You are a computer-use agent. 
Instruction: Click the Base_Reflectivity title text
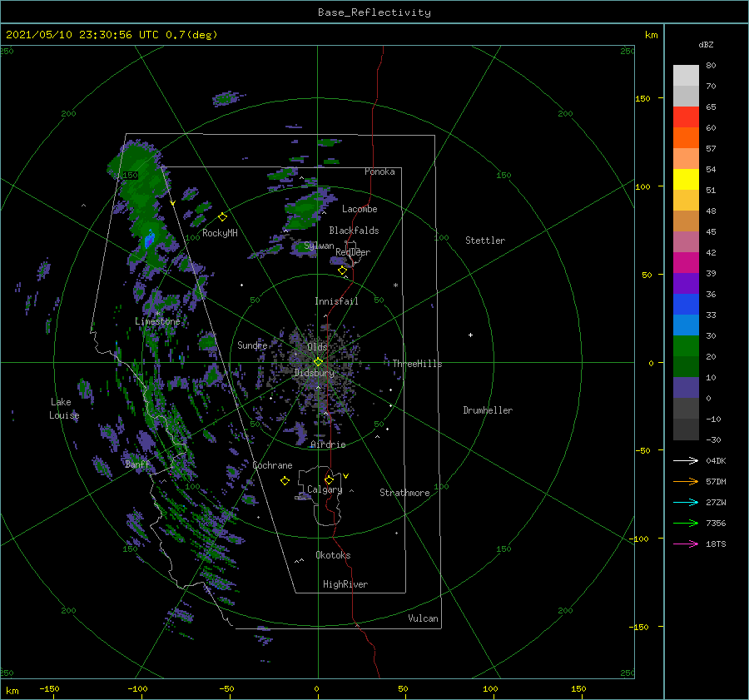[374, 12]
